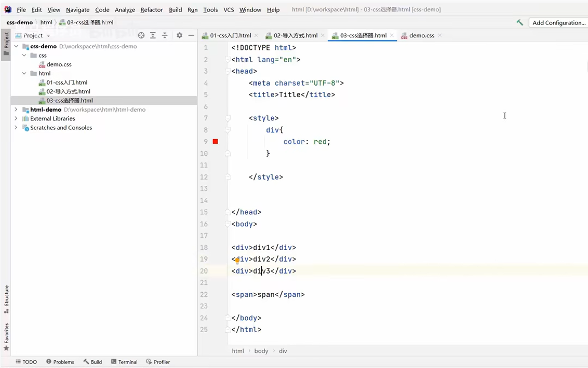Open the TODO tool window
The width and height of the screenshot is (588, 368).
pyautogui.click(x=26, y=362)
